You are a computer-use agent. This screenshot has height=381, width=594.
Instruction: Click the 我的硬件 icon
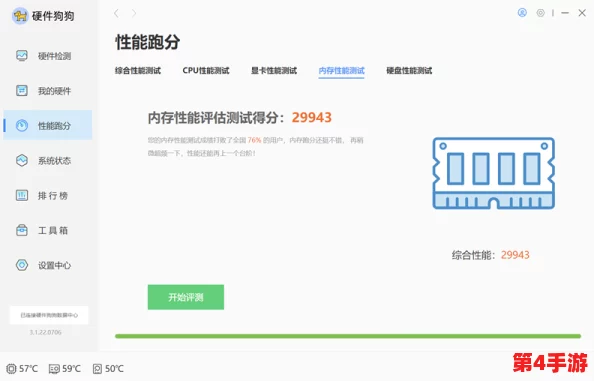(22, 91)
